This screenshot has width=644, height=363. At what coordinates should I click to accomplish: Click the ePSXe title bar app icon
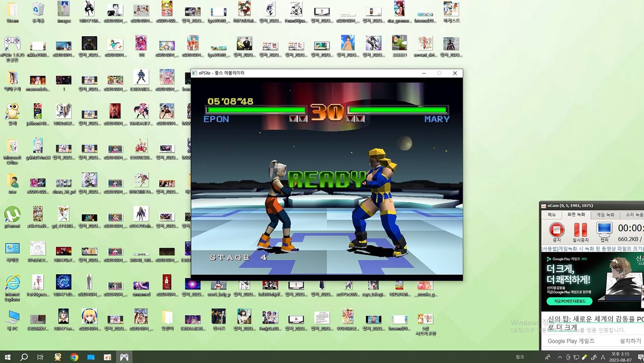(x=195, y=73)
